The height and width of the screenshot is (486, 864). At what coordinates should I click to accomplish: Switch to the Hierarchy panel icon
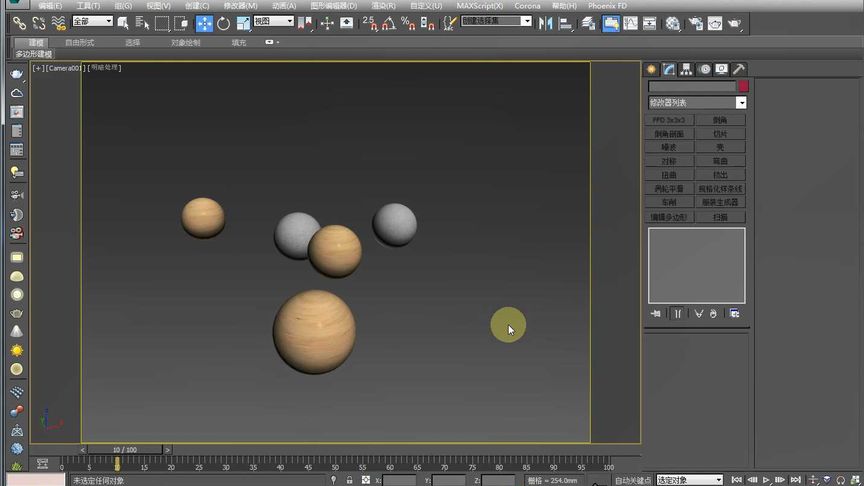(688, 69)
